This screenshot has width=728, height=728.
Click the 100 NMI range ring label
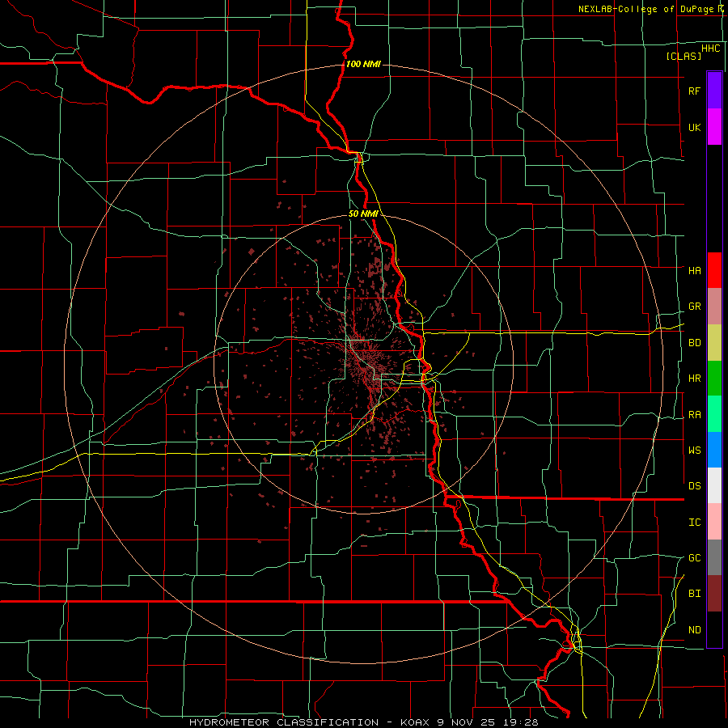click(363, 64)
